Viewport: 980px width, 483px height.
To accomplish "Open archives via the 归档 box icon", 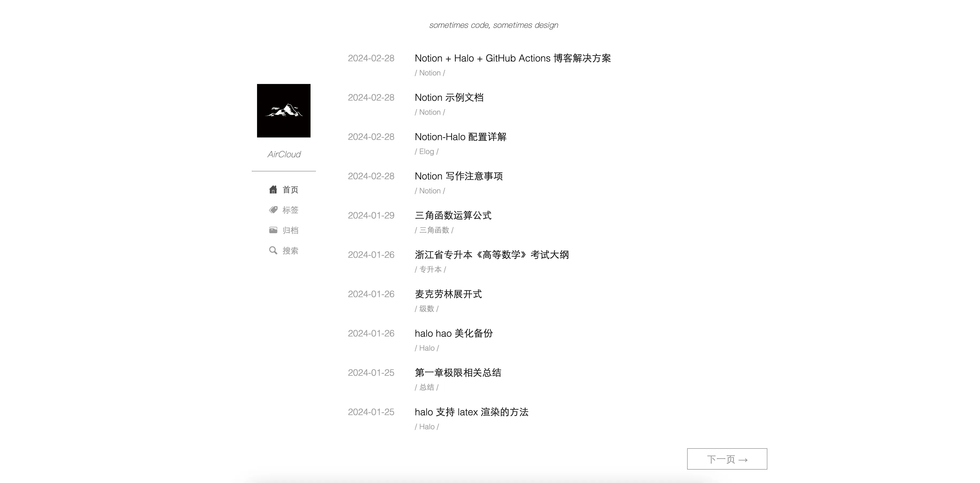I will [273, 230].
